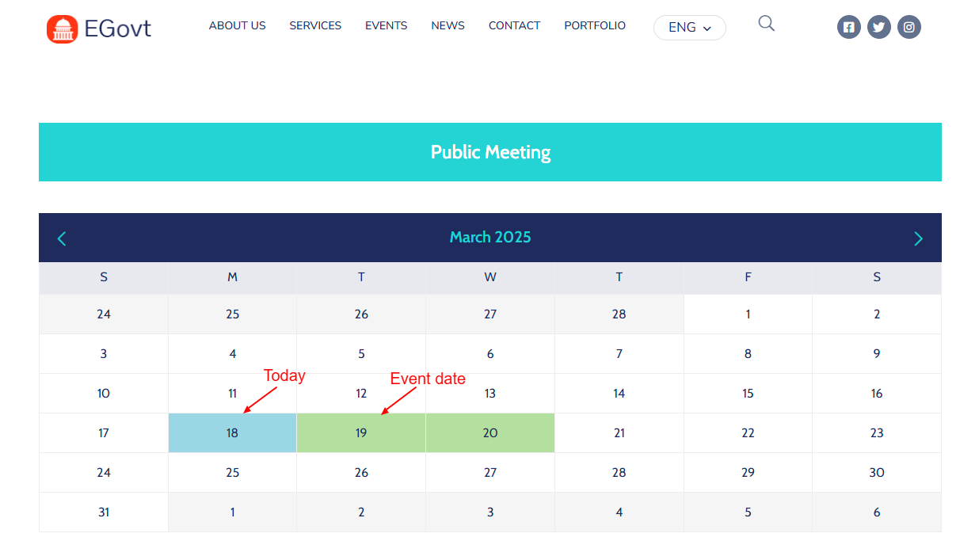Select event date 19 in green

coord(361,432)
